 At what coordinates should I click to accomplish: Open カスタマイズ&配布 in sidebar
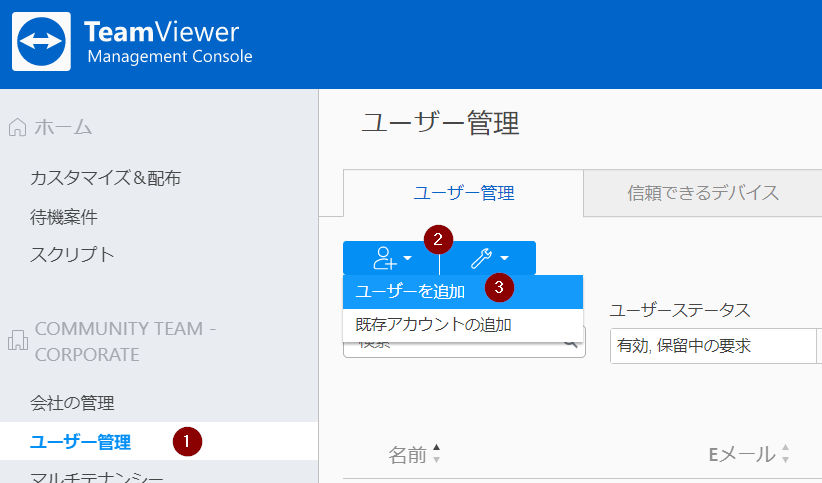point(105,178)
